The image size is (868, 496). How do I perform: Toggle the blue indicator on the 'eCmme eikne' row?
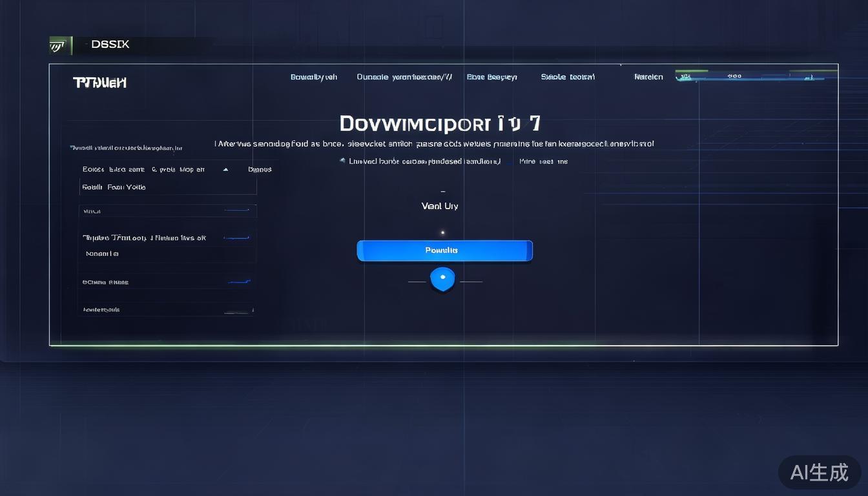(238, 282)
